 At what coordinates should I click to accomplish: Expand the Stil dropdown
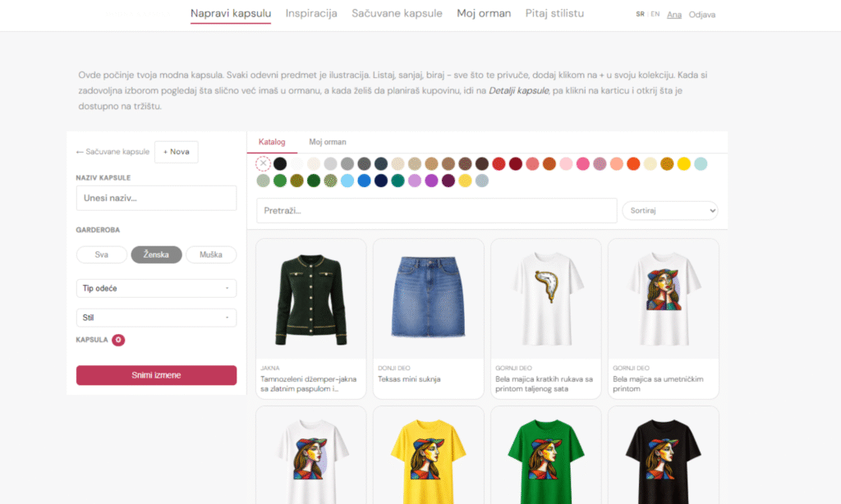[x=156, y=317]
